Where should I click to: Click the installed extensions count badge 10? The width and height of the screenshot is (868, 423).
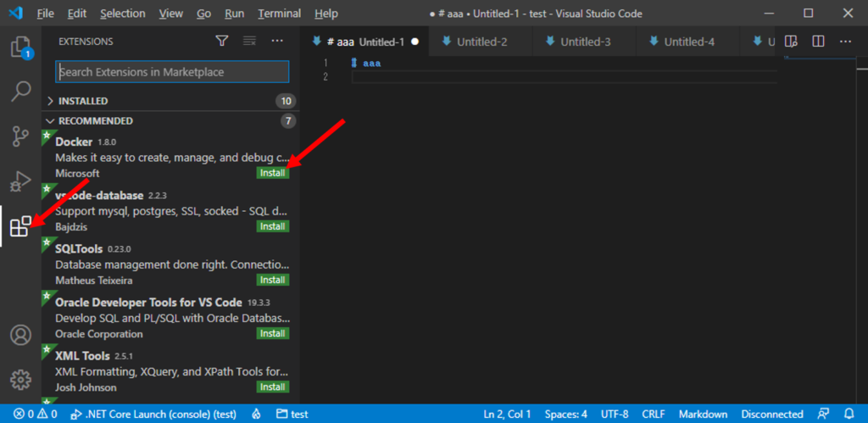pyautogui.click(x=286, y=102)
